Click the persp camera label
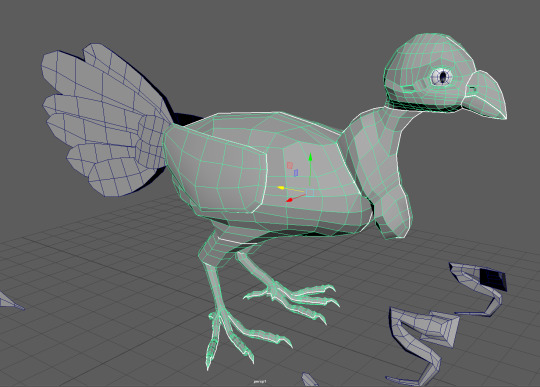 pos(260,381)
